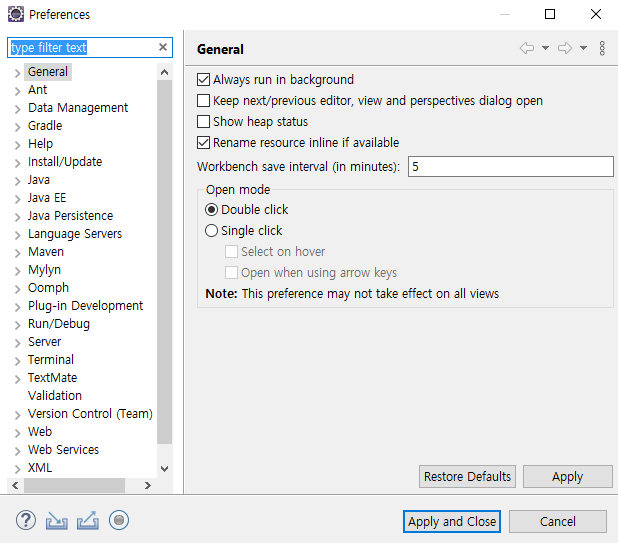Select Install/Update in the preferences tree
Viewport: 618px width, 543px height.
[x=65, y=162]
